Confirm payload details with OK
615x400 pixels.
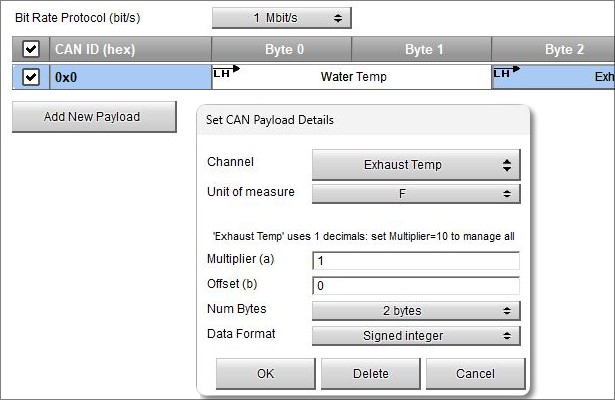tap(265, 374)
